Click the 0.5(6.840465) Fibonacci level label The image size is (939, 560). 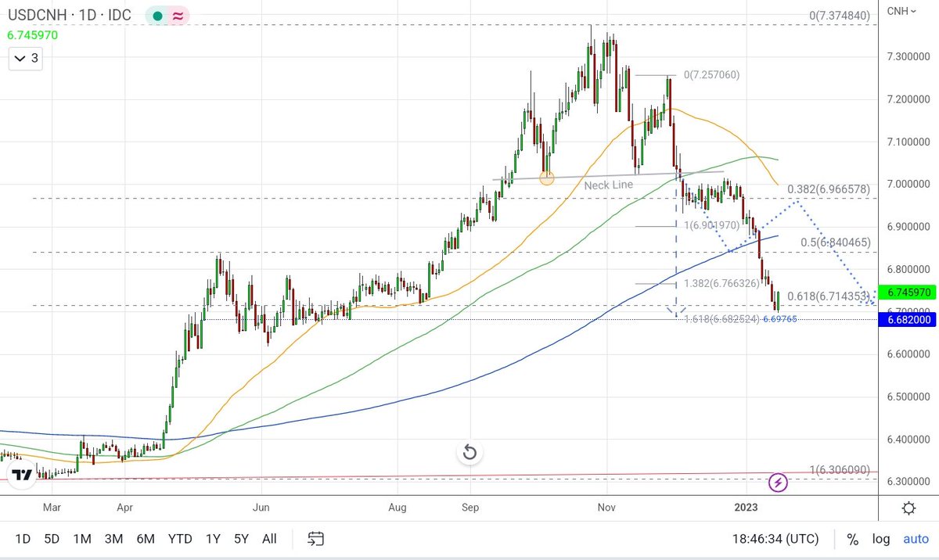tap(835, 242)
